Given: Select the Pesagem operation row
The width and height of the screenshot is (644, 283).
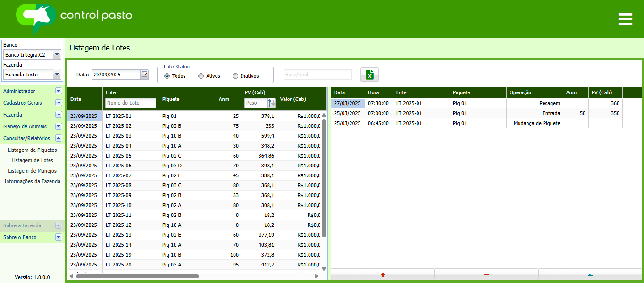Looking at the screenshot, I should (477, 103).
